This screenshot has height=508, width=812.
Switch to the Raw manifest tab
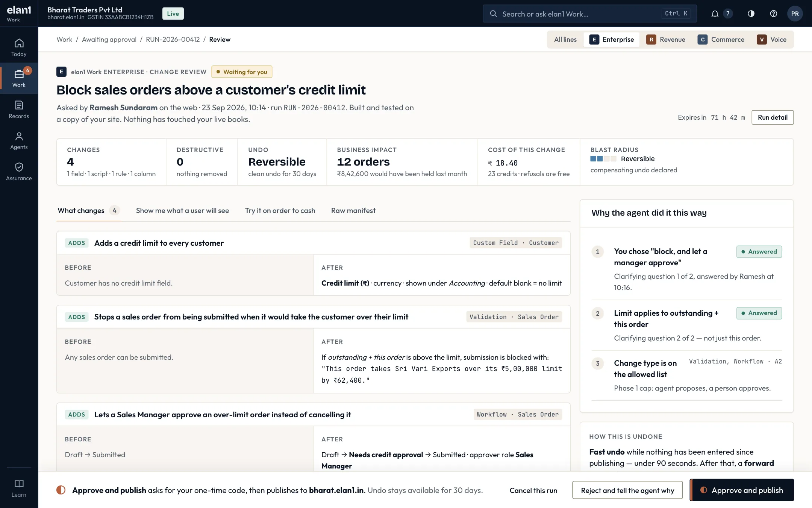click(353, 211)
